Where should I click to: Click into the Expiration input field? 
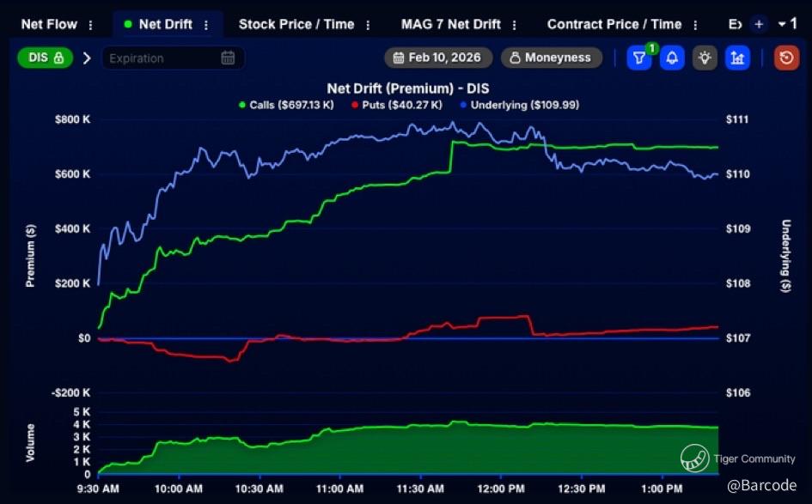(173, 58)
